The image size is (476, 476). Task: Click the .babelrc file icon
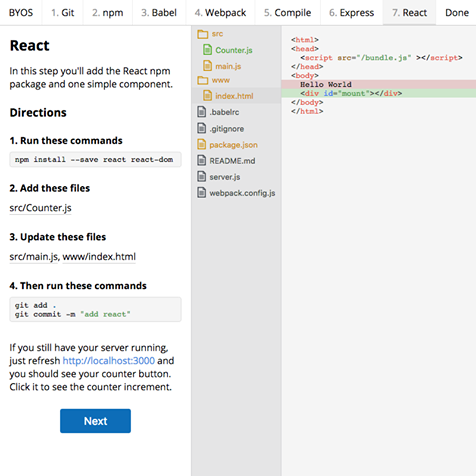(202, 112)
